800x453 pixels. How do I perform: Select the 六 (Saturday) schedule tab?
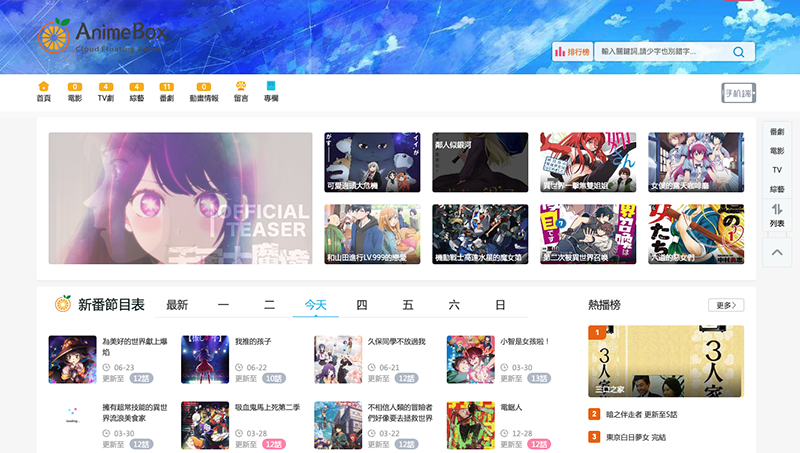454,305
